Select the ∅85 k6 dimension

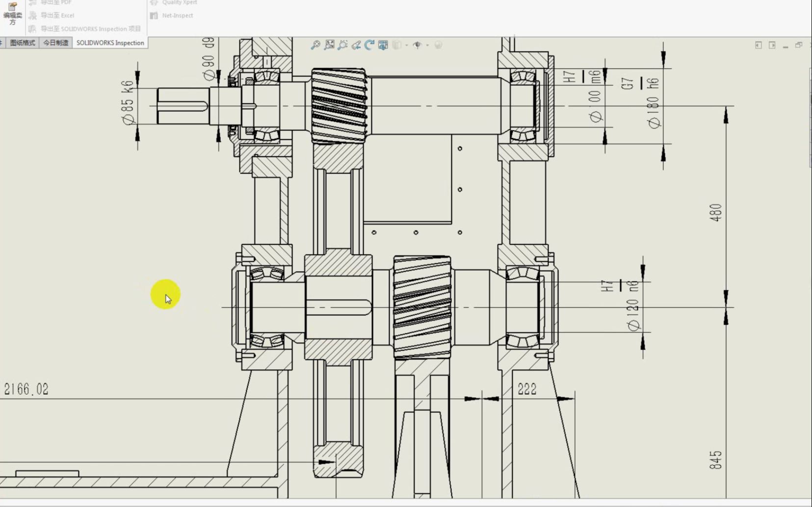tap(127, 102)
